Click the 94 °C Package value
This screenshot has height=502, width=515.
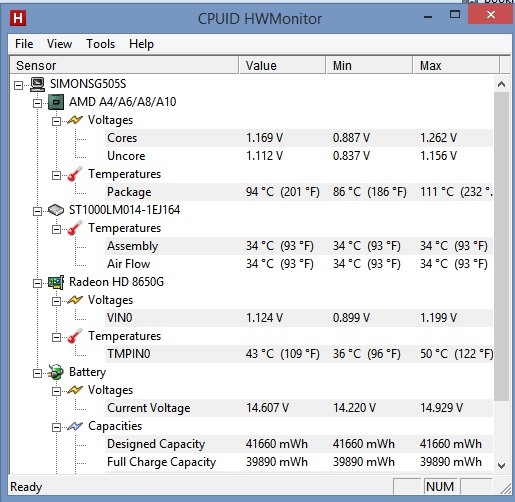click(283, 192)
